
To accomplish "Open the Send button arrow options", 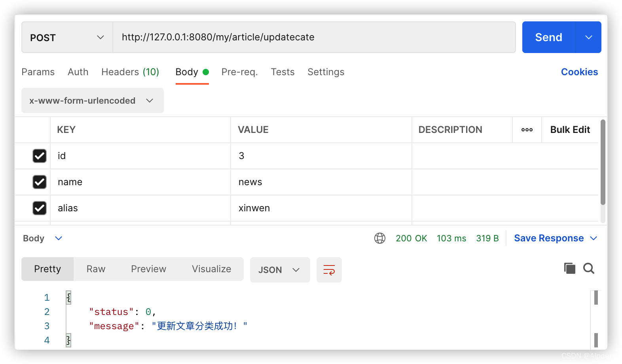I will click(589, 37).
